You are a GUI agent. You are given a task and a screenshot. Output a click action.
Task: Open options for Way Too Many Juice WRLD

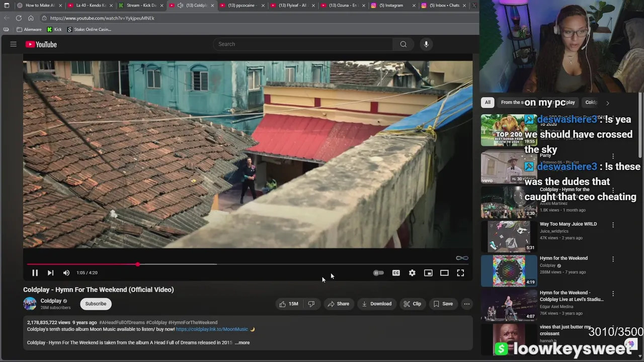pyautogui.click(x=613, y=225)
